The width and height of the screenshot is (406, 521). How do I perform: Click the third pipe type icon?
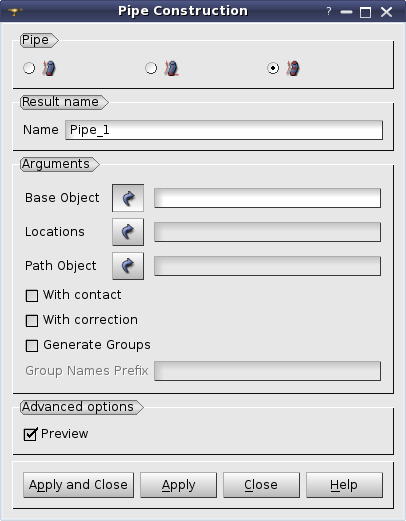point(293,68)
